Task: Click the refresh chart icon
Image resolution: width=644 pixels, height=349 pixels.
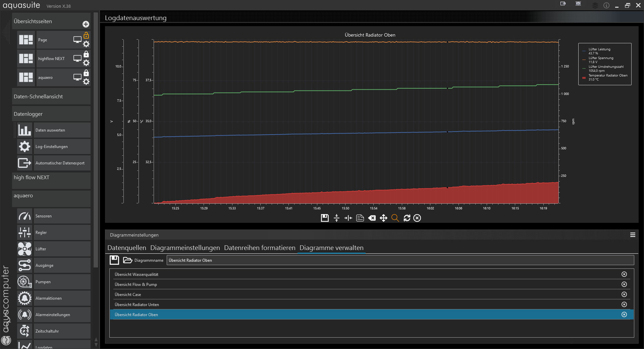Action: [x=407, y=218]
